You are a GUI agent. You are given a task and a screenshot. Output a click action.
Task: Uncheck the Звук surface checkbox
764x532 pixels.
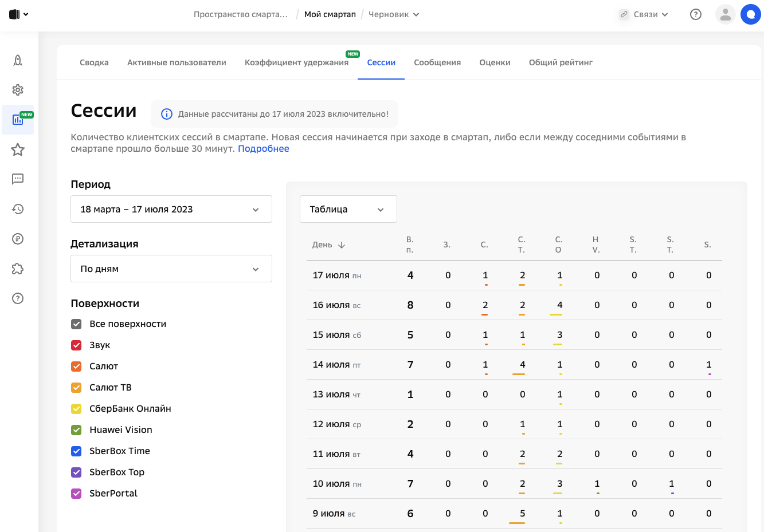tap(76, 345)
